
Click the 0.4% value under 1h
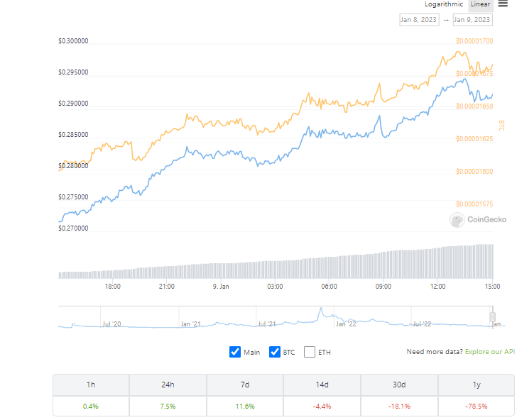pyautogui.click(x=91, y=406)
